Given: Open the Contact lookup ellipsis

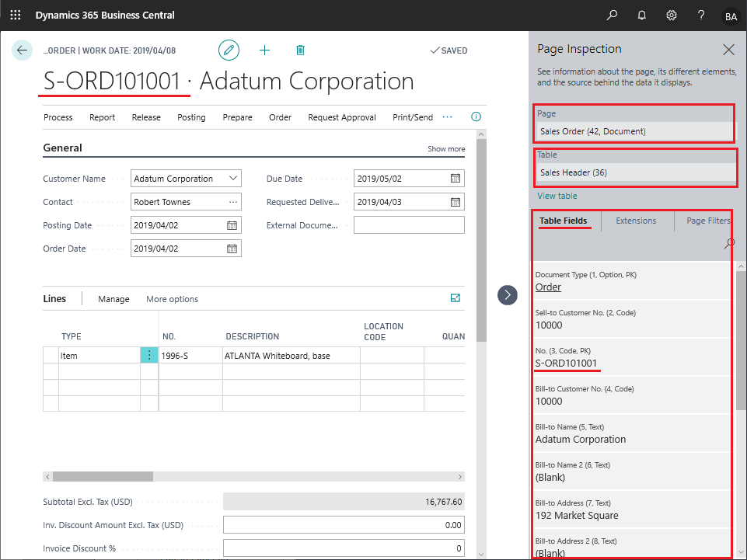Looking at the screenshot, I should point(233,202).
